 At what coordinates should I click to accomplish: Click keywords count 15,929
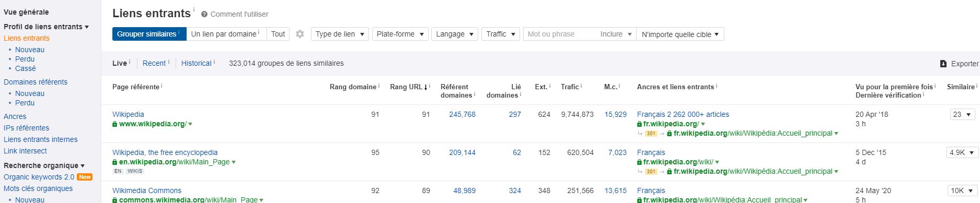(x=615, y=114)
